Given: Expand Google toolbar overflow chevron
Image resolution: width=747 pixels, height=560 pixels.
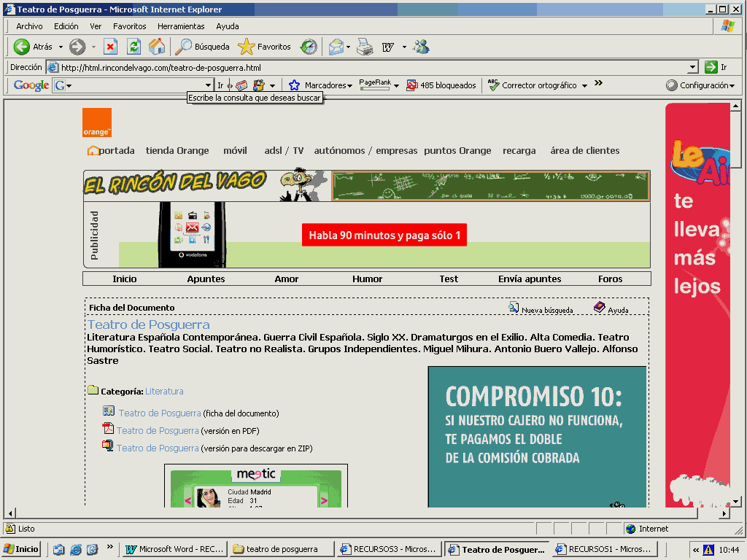Looking at the screenshot, I should [598, 83].
